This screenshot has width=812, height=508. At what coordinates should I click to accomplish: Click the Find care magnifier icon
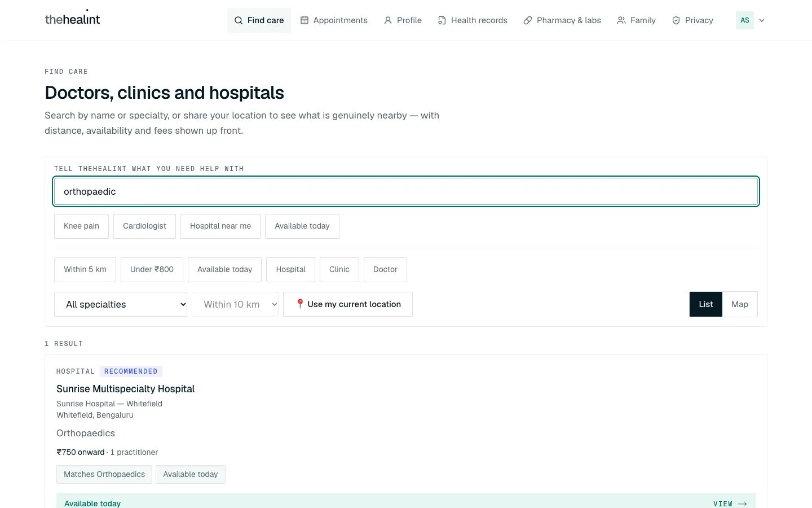239,20
